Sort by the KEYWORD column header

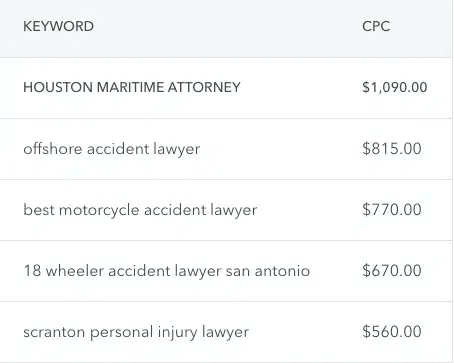click(x=58, y=26)
